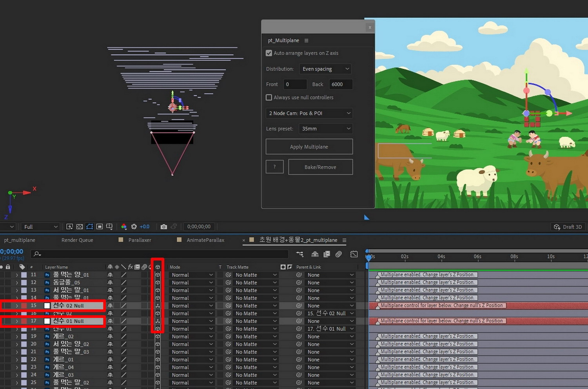Click the Bake/Remove button
The image size is (588, 389).
tap(320, 167)
